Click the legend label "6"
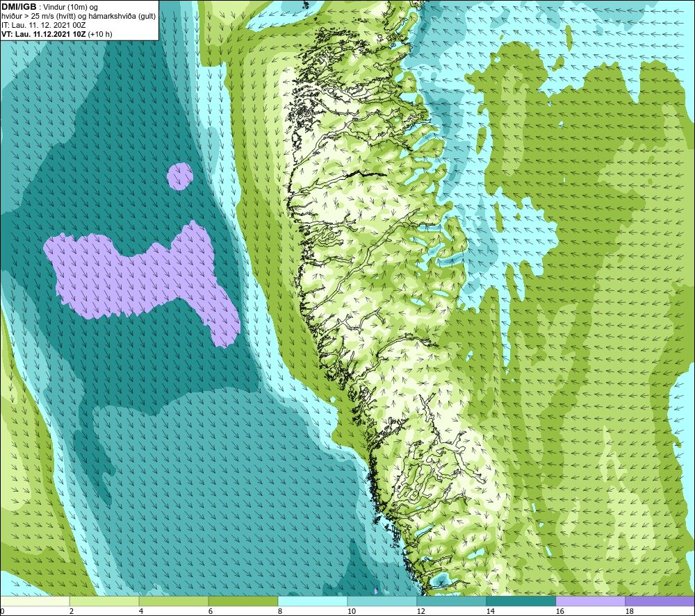Screen dimensions: 695x616 click(211, 611)
